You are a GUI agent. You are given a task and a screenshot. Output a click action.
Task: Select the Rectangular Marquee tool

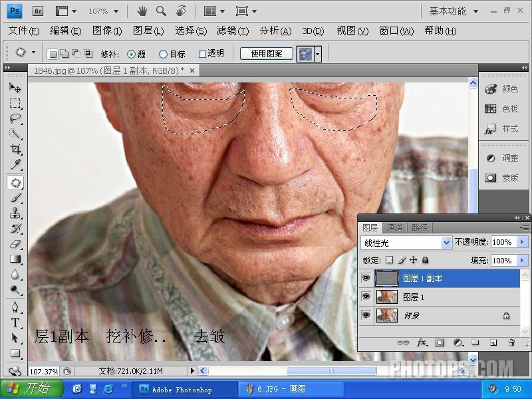(x=15, y=103)
